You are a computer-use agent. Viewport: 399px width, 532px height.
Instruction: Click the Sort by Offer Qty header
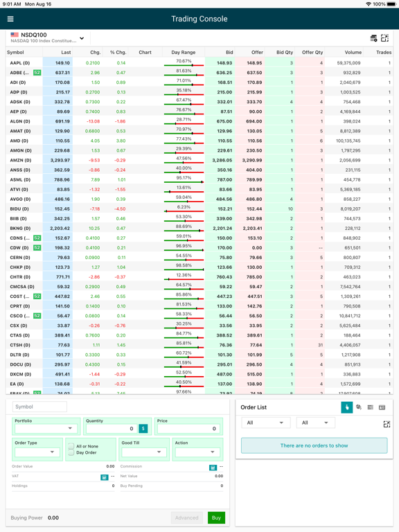pyautogui.click(x=312, y=52)
